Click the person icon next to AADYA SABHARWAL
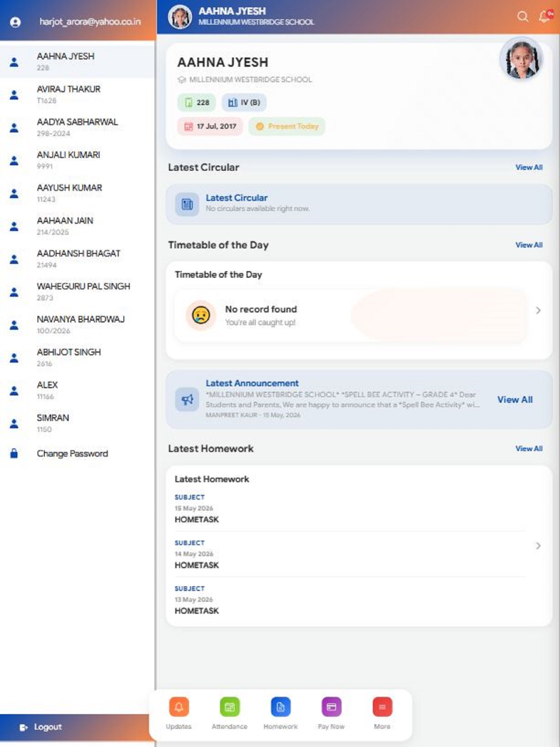 pos(14,128)
